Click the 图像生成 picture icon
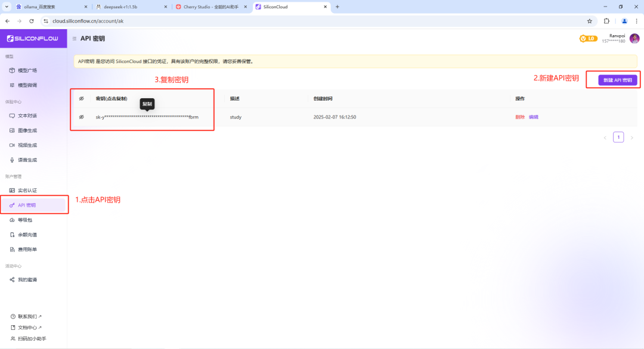This screenshot has width=644, height=349. tap(12, 130)
